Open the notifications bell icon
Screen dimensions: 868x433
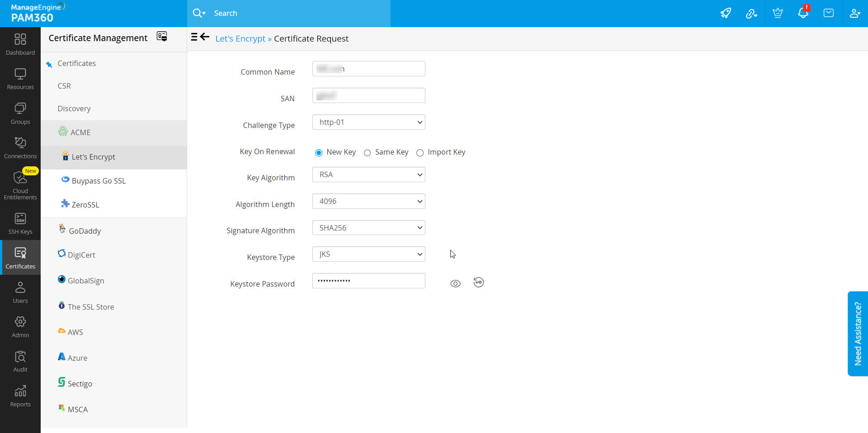(803, 13)
